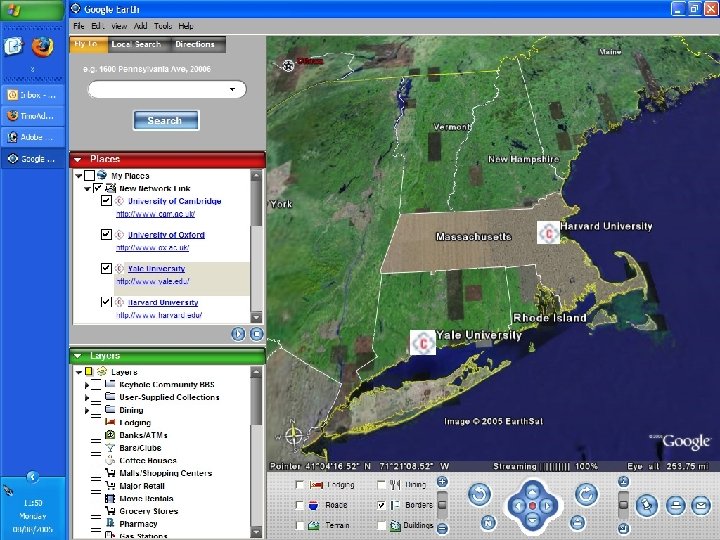Enable the Dining checkbox in bottom toolbar
Viewport: 720px width, 540px height.
click(x=381, y=484)
